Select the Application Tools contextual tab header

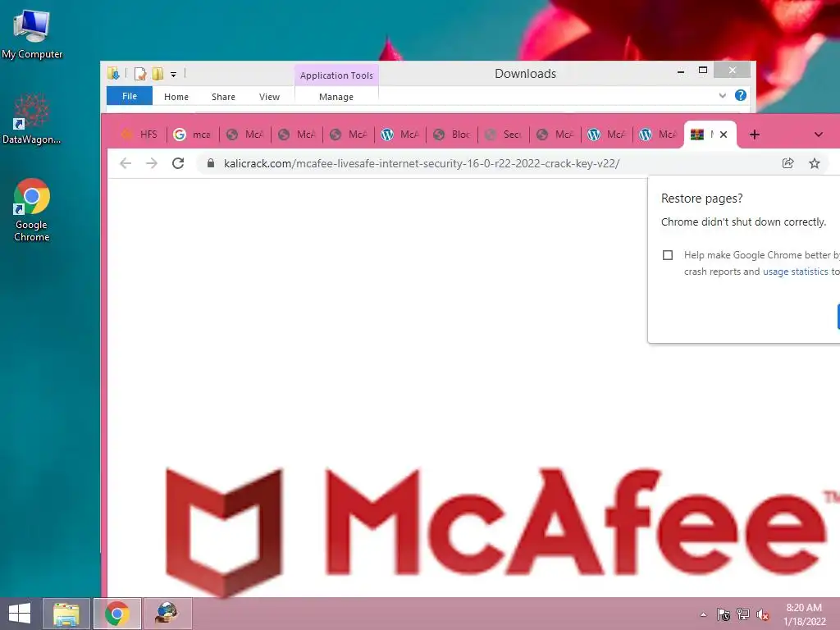click(336, 75)
